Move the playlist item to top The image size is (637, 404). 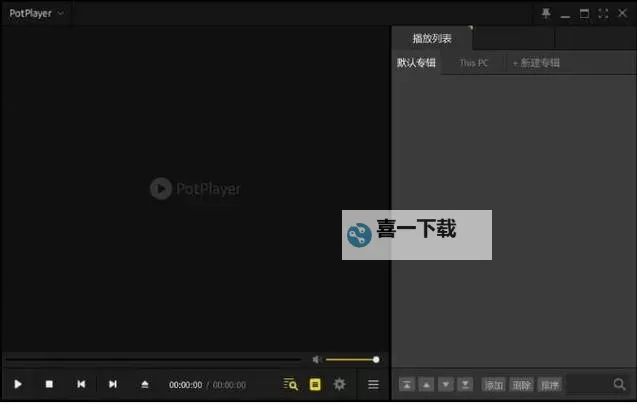point(407,384)
